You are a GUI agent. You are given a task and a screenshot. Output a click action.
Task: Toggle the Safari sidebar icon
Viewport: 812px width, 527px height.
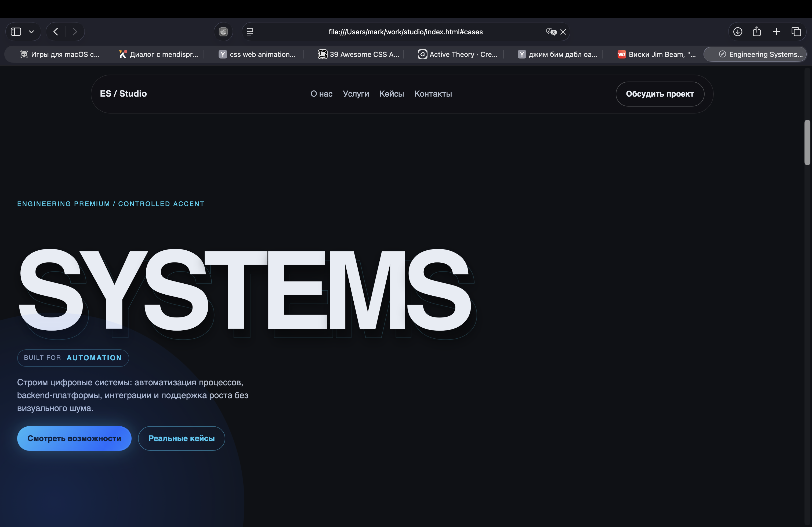point(16,32)
